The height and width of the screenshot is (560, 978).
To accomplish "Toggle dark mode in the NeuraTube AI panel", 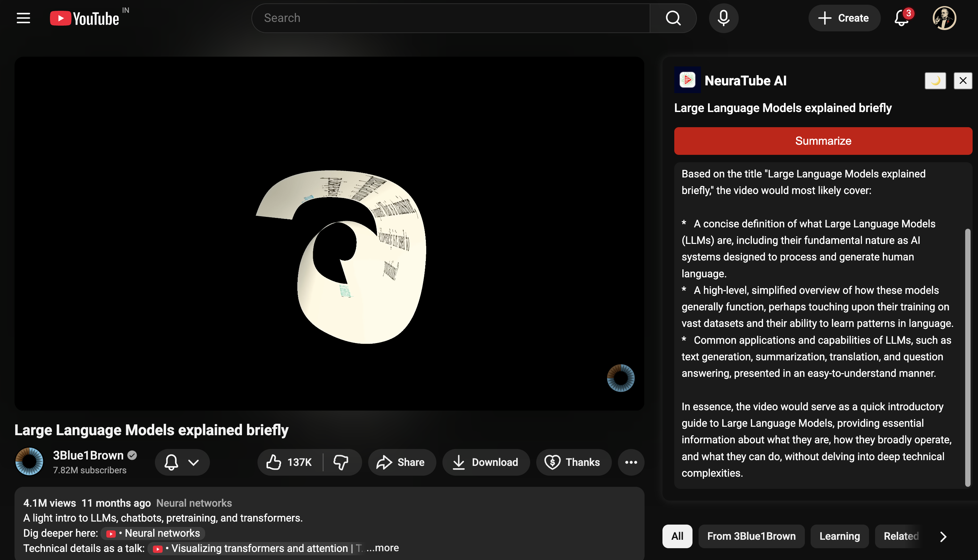I will [935, 81].
